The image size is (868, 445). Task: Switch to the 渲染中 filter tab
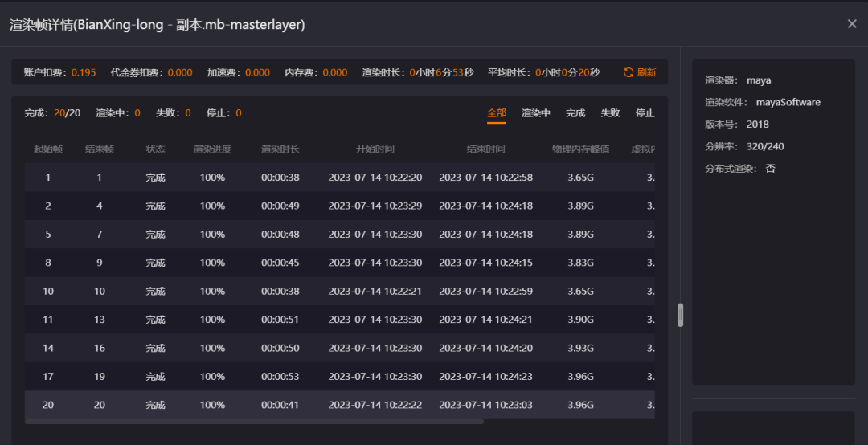pos(536,113)
